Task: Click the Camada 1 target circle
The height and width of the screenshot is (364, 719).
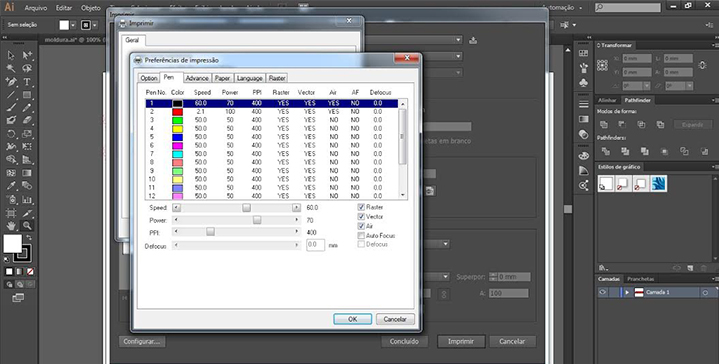Action: click(705, 292)
